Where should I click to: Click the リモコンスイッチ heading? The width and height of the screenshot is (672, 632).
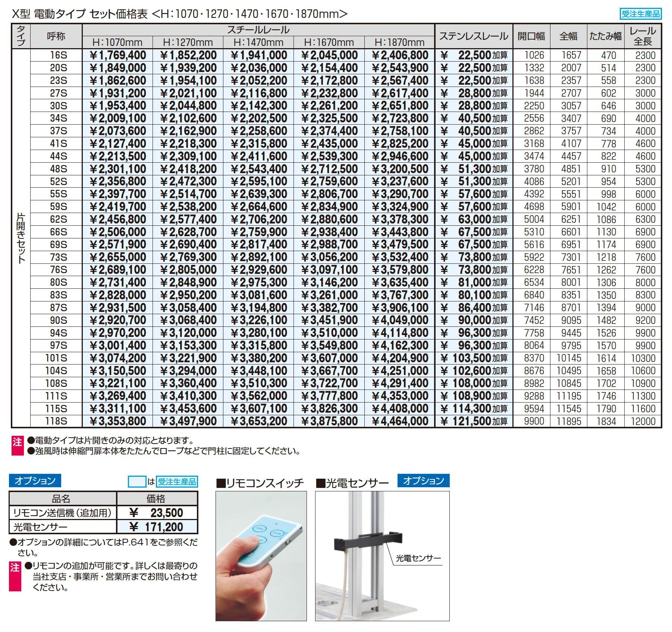click(x=260, y=483)
